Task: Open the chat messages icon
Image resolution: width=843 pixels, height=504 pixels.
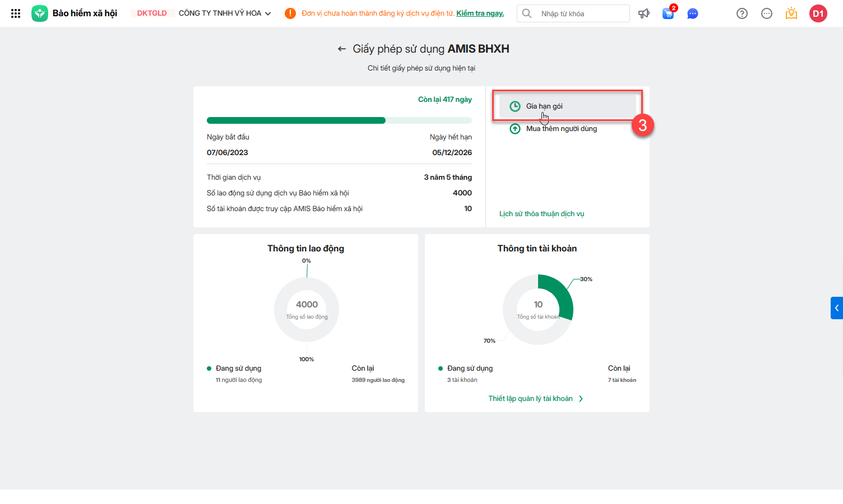Action: (693, 13)
